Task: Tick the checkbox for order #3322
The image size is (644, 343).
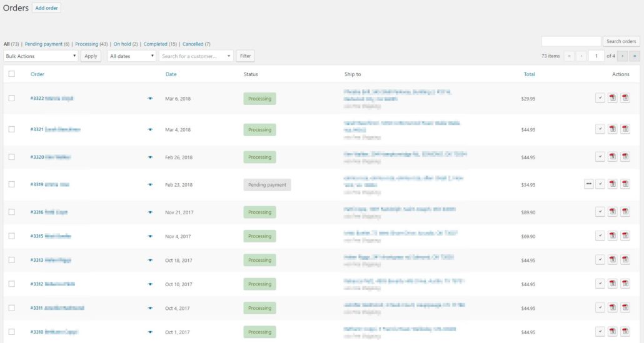Action: click(x=12, y=98)
